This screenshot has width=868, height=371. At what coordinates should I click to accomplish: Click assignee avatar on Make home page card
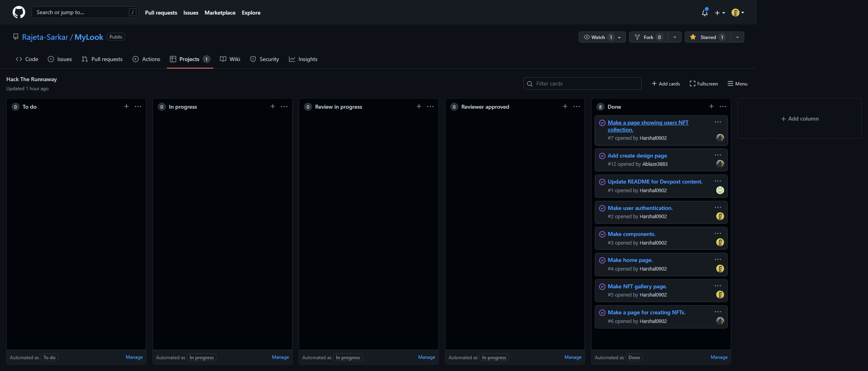pyautogui.click(x=720, y=269)
